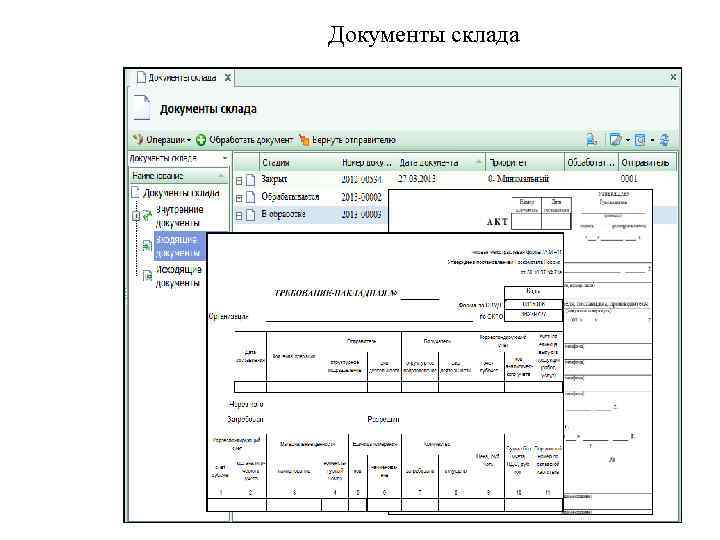Screen dimensions: 720x540
Task: Click the return-to-sender hand icon
Action: tap(304, 140)
